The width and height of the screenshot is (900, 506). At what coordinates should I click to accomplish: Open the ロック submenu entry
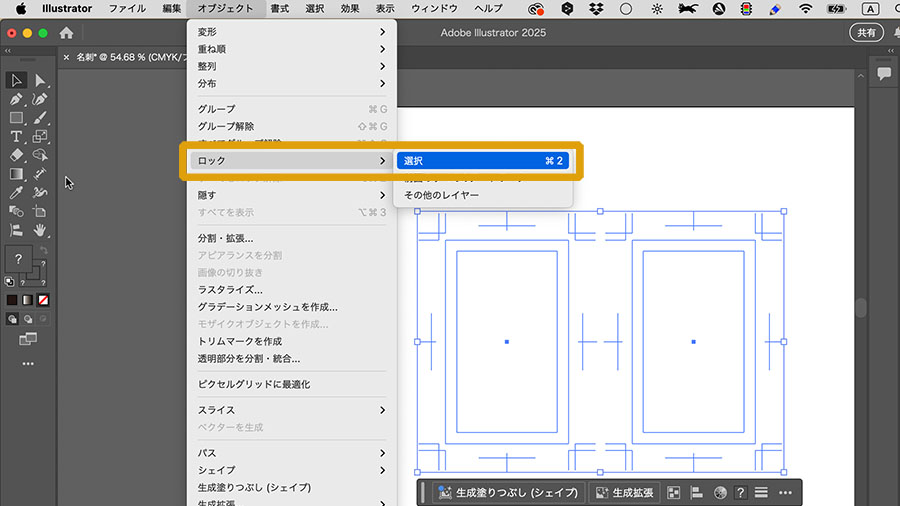[x=292, y=161]
